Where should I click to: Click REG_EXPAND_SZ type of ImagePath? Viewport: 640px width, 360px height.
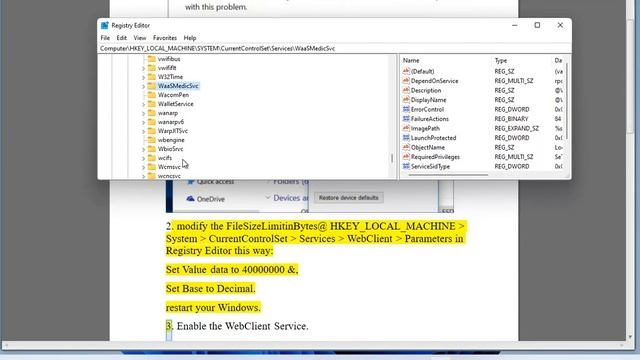516,128
